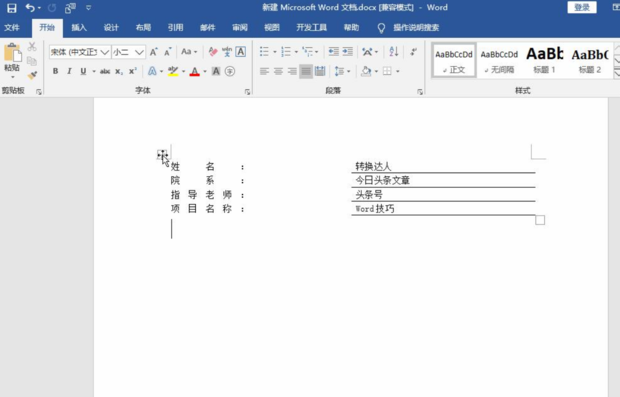Image resolution: width=620 pixels, height=397 pixels.
Task: Align text left
Action: [264, 71]
